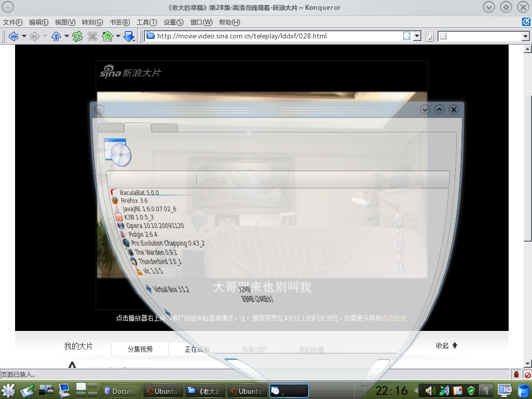The height and width of the screenshot is (399, 532).
Task: Click the blue cylinder icon at panel end
Action: click(x=524, y=391)
